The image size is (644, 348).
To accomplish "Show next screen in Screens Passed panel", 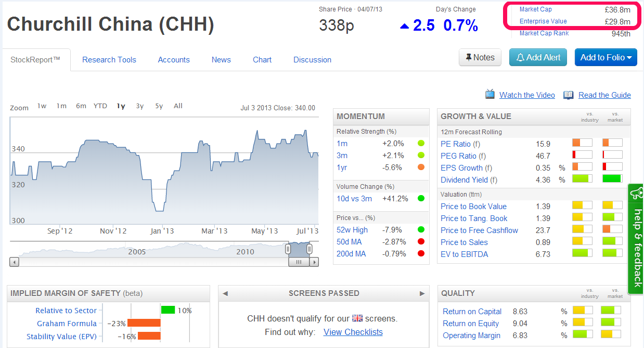I will pos(422,293).
